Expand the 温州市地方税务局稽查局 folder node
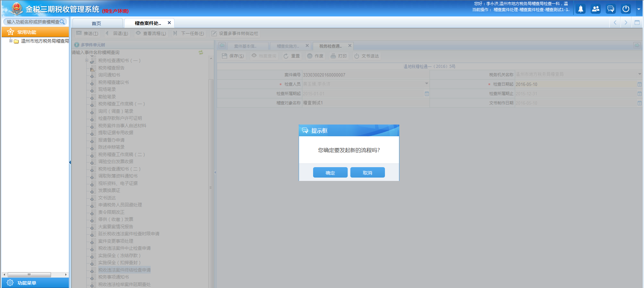The image size is (644, 288). (x=11, y=41)
